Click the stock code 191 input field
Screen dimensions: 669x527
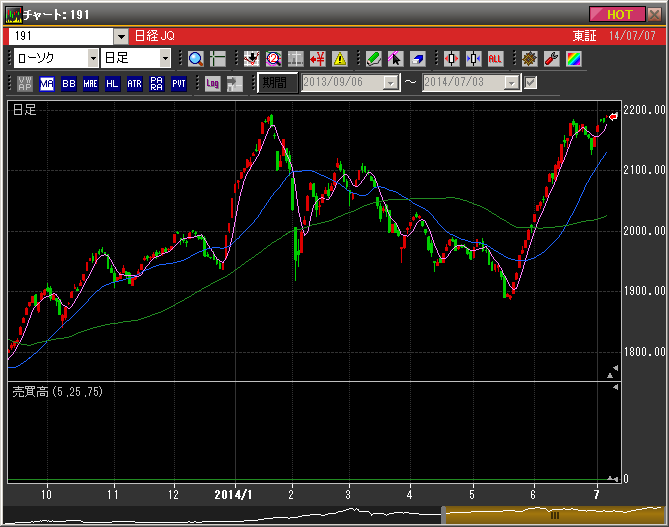60,35
